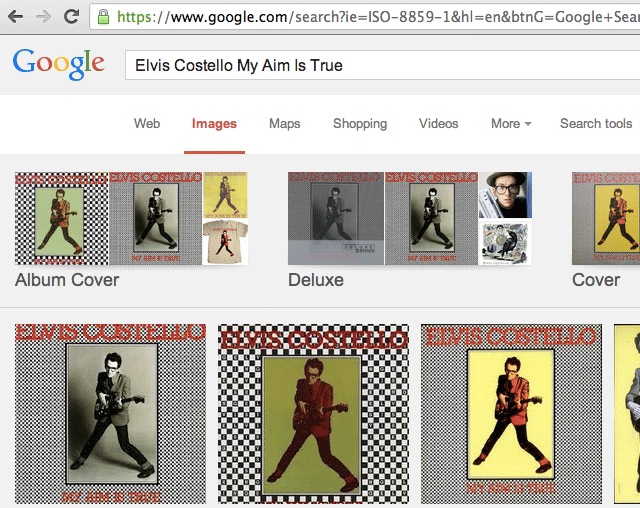Open the yellow background album cover result
The image size is (640, 508).
pyautogui.click(x=511, y=414)
